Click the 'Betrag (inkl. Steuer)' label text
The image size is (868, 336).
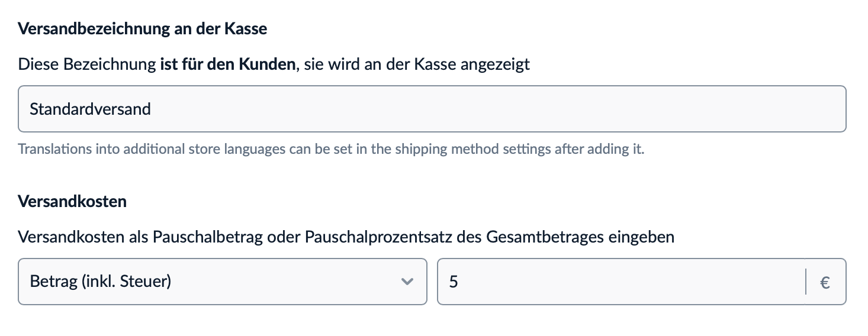click(x=101, y=282)
